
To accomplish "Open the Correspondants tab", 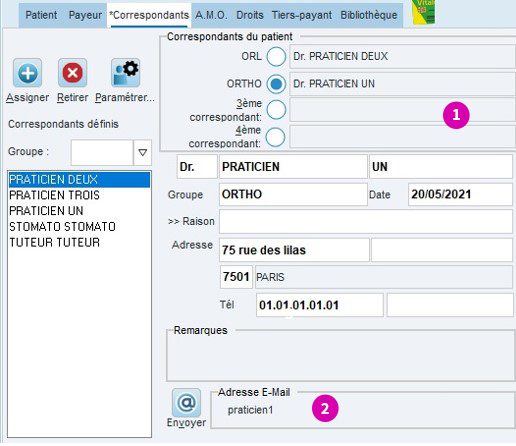I will pos(149,15).
